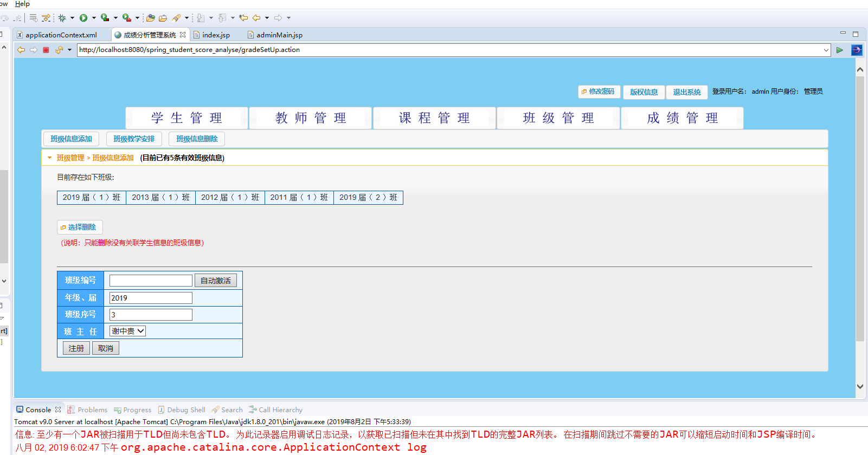
Task: Expand the URL address history dropdown
Action: pos(826,50)
